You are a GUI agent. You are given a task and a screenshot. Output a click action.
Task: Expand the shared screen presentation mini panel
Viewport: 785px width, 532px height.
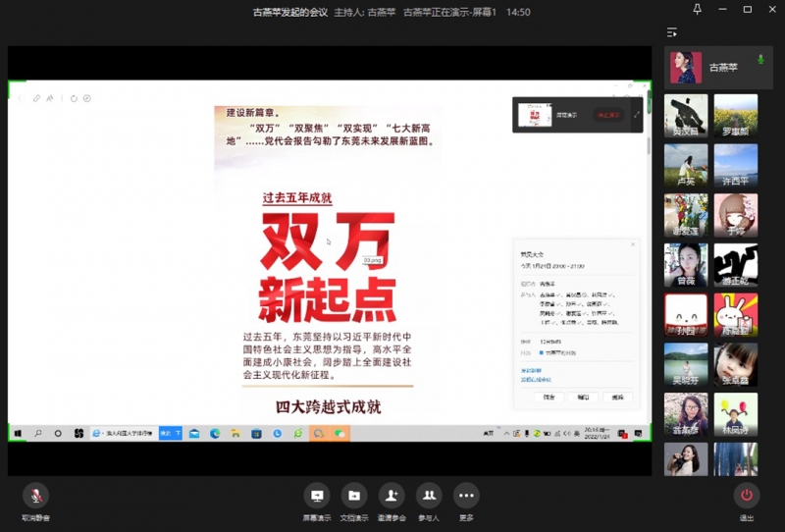pos(636,115)
